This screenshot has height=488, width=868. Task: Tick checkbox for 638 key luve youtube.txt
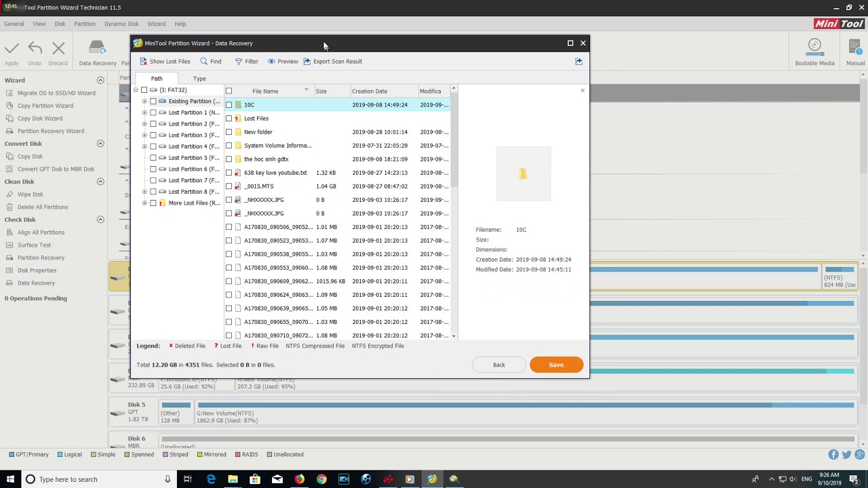229,172
